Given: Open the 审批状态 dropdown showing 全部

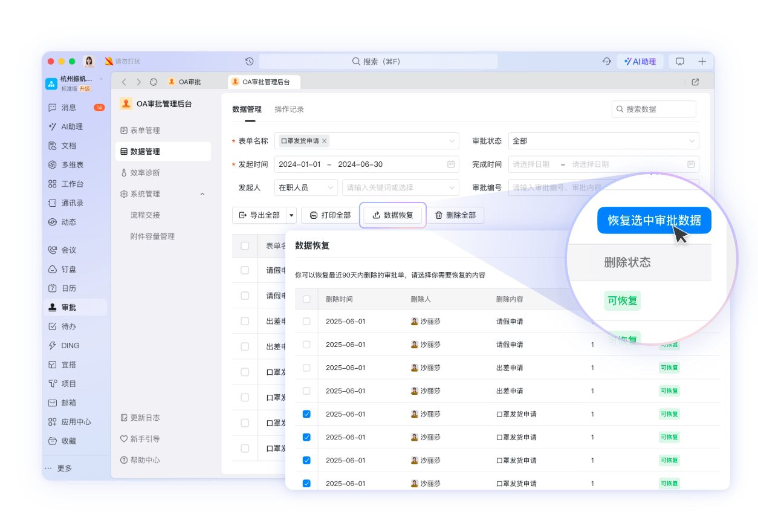Looking at the screenshot, I should 603,141.
